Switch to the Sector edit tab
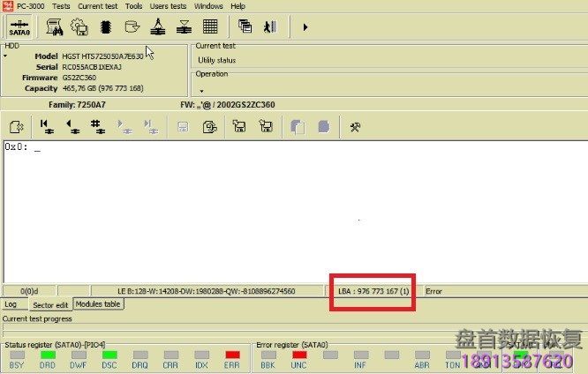 (x=50, y=305)
